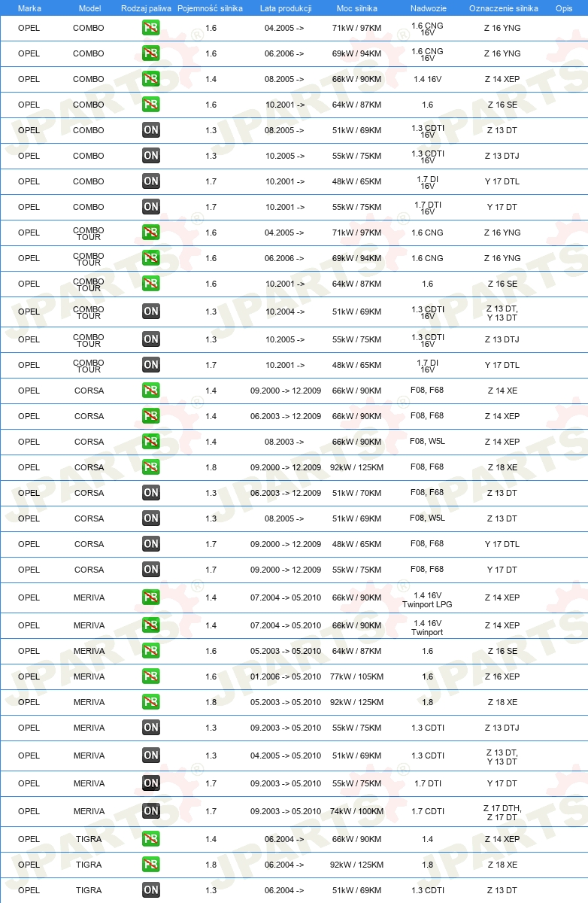Click PB icon in CORSA Z 14 XE 09.2000 row

click(x=150, y=391)
